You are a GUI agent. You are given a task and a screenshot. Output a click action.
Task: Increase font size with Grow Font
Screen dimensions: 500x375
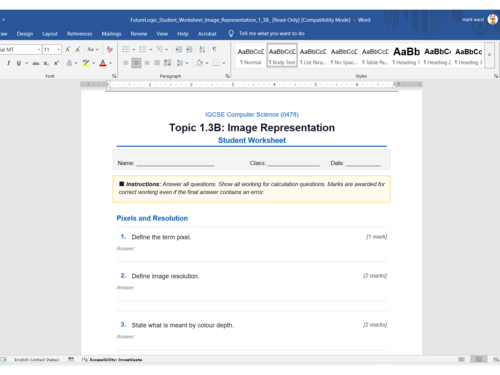click(68, 50)
